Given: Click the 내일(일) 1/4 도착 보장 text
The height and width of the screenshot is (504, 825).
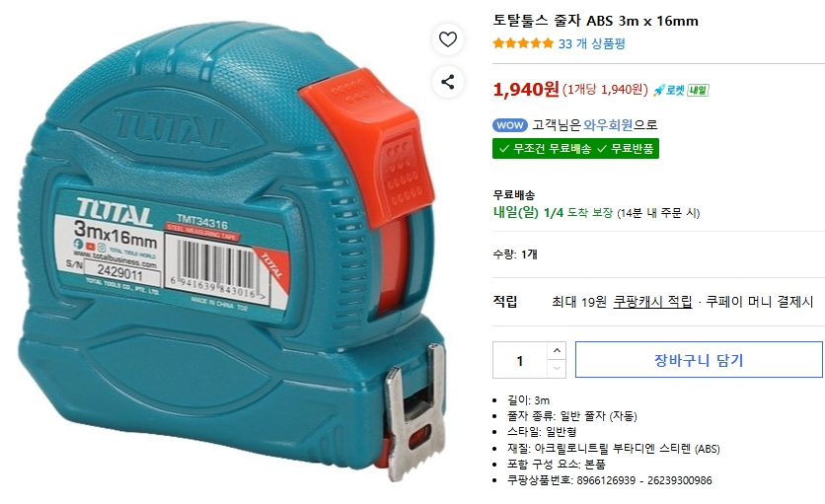Looking at the screenshot, I should point(553,212).
